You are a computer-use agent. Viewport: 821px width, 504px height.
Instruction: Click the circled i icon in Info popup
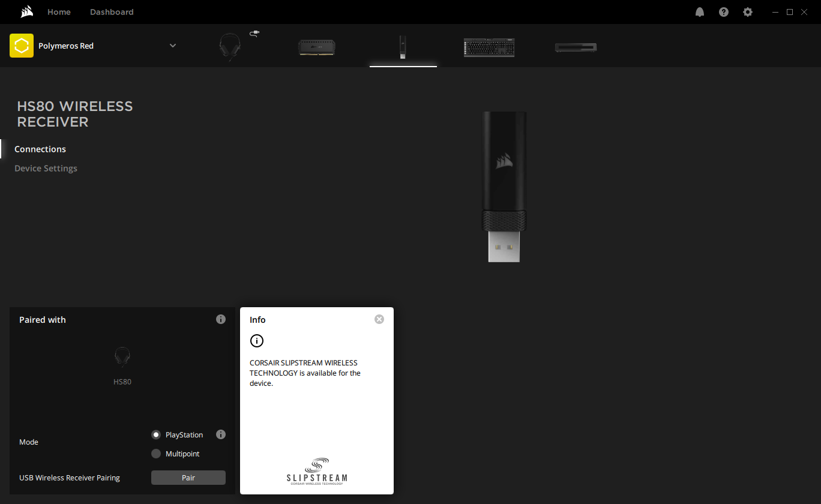[257, 341]
